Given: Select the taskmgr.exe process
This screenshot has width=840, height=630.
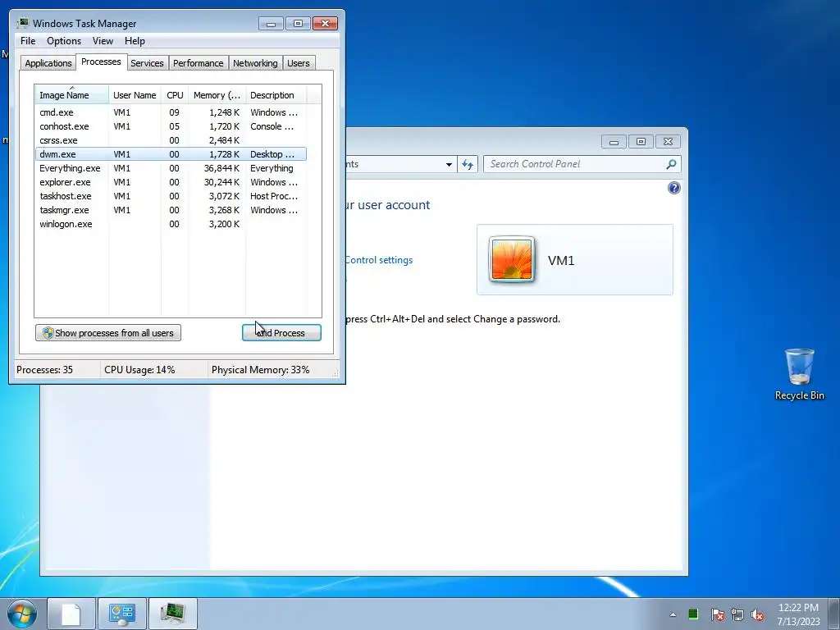Looking at the screenshot, I should pyautogui.click(x=171, y=210).
